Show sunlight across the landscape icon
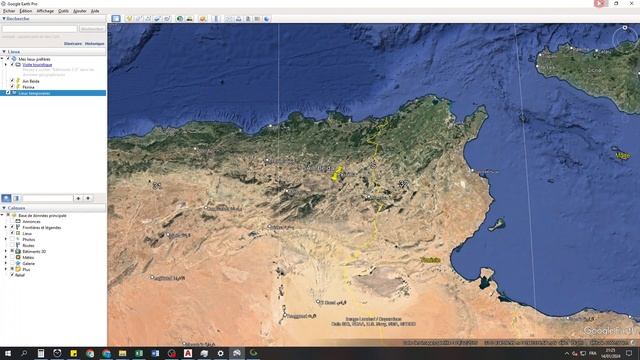This screenshot has height=360, width=640. [189, 19]
